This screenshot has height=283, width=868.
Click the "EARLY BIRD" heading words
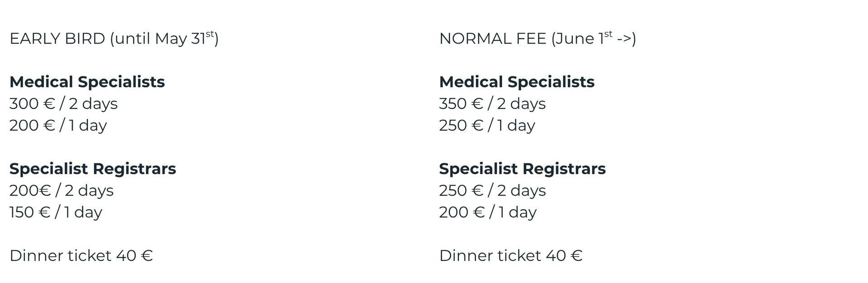[x=57, y=38]
